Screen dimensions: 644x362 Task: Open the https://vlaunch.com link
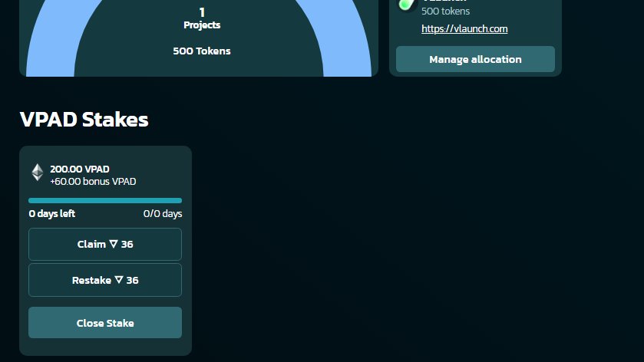point(464,28)
